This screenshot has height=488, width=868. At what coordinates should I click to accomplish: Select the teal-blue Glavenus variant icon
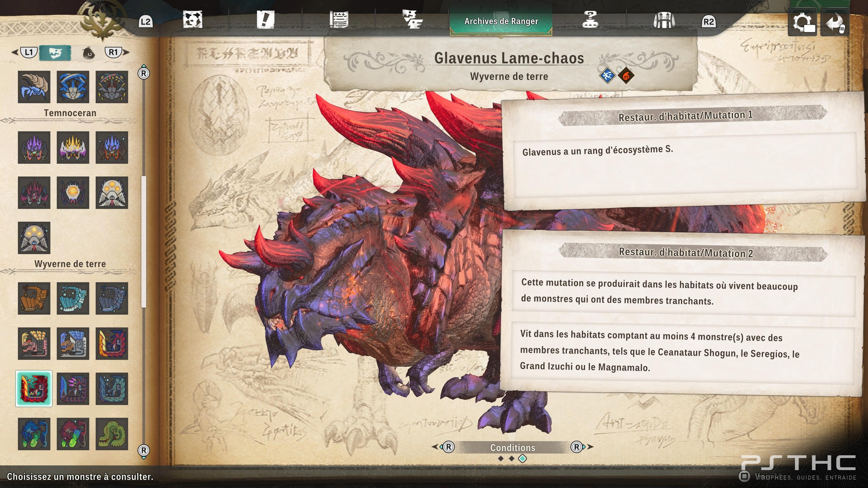[112, 389]
